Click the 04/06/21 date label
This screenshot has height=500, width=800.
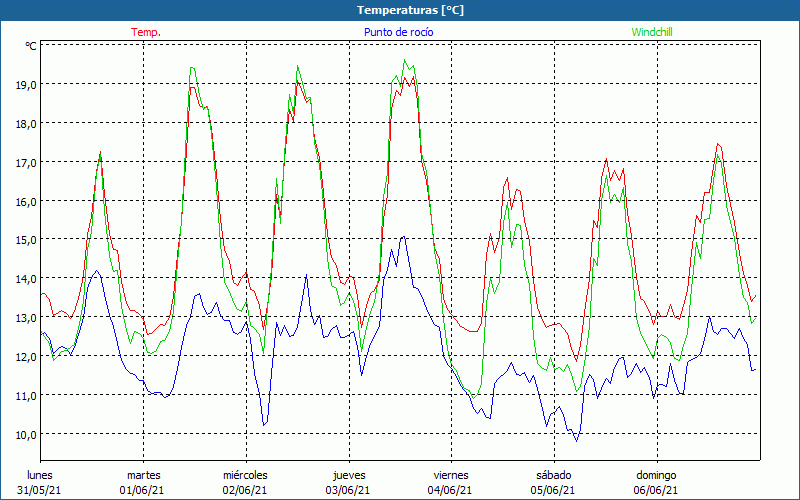point(451,490)
